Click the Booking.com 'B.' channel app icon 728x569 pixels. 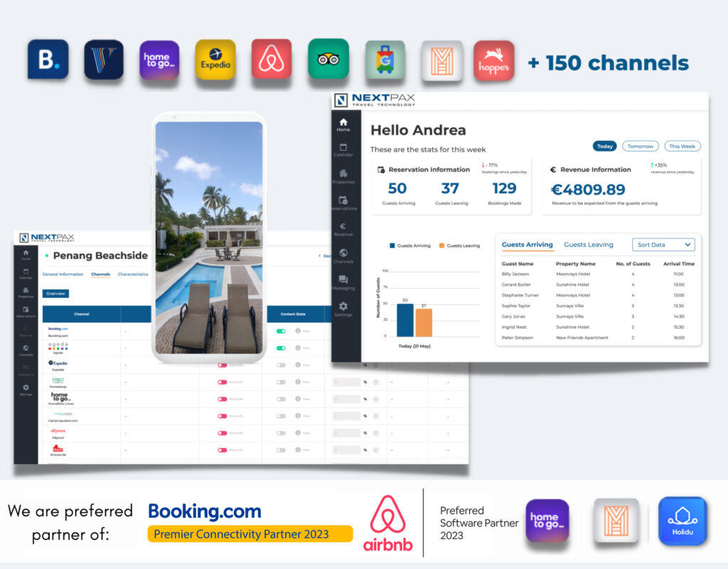click(x=48, y=59)
